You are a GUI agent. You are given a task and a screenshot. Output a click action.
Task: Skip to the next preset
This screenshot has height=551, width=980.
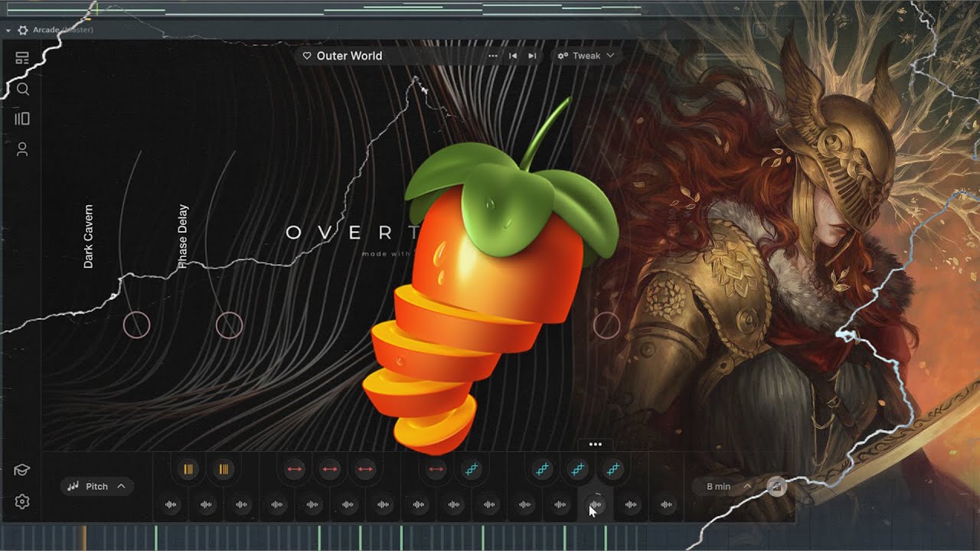click(x=532, y=56)
